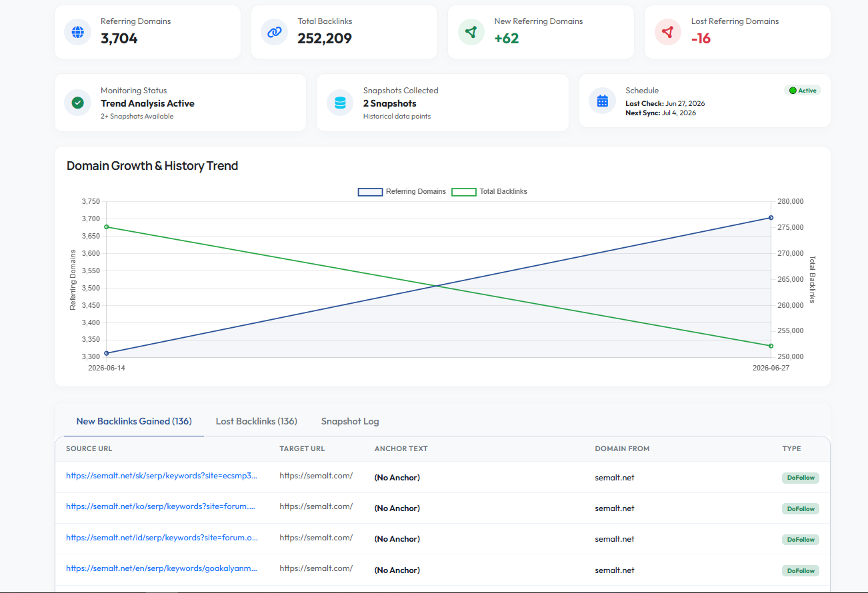Click the Trend Analysis Active text
The height and width of the screenshot is (593, 868).
pyautogui.click(x=147, y=103)
